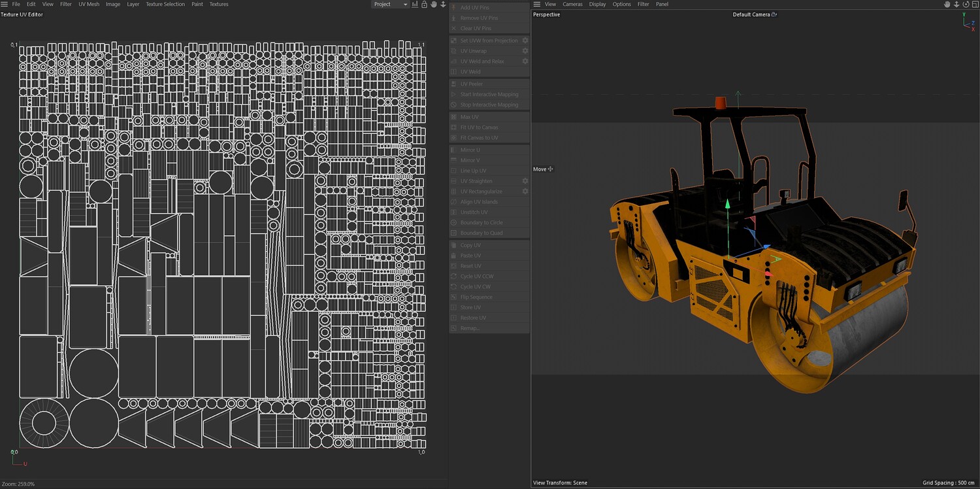Open the Textures menu
This screenshot has height=489, width=980.
pyautogui.click(x=219, y=4)
